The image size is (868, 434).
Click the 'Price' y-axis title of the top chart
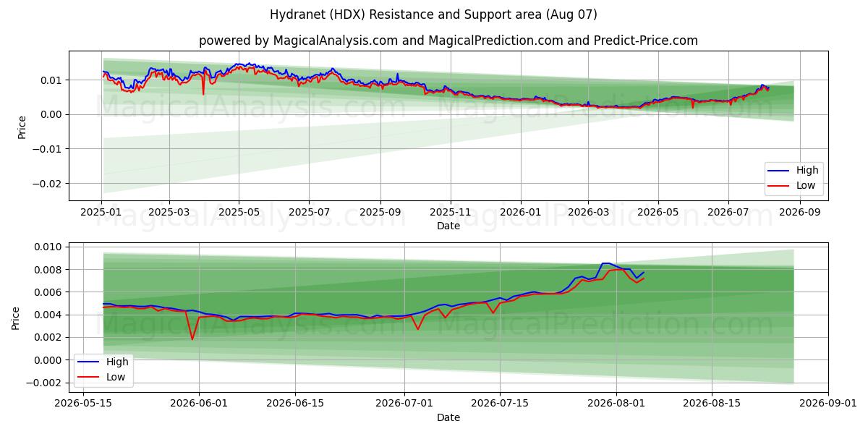[22, 126]
